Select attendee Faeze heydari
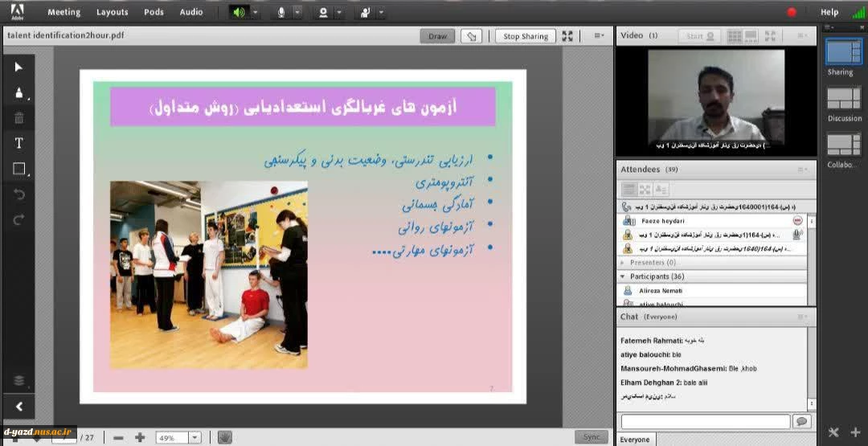The image size is (868, 446). coord(711,220)
